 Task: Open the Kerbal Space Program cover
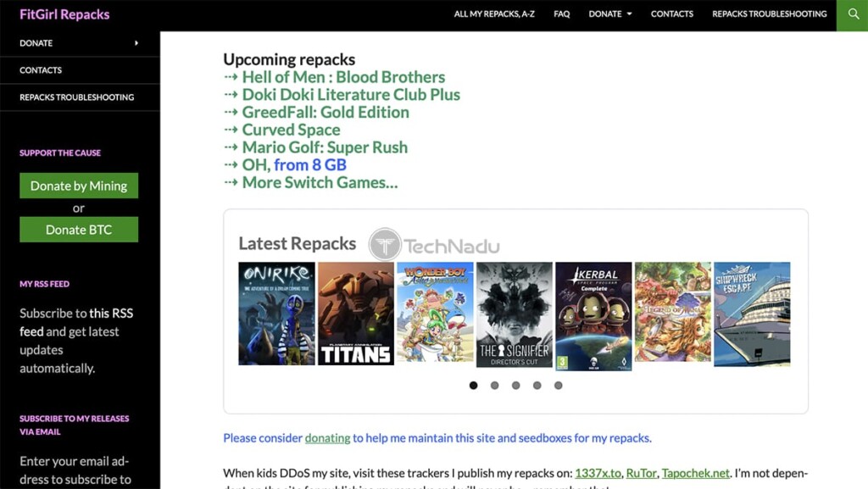593,316
